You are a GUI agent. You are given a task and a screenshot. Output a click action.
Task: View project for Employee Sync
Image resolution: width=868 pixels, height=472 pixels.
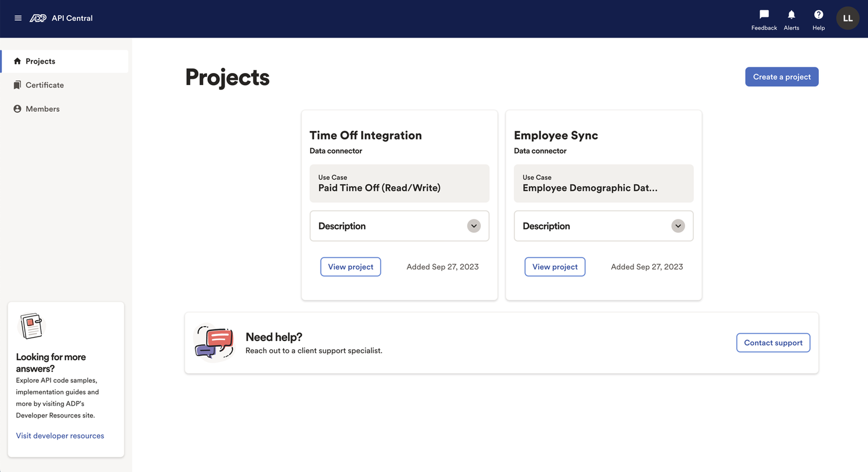click(554, 267)
